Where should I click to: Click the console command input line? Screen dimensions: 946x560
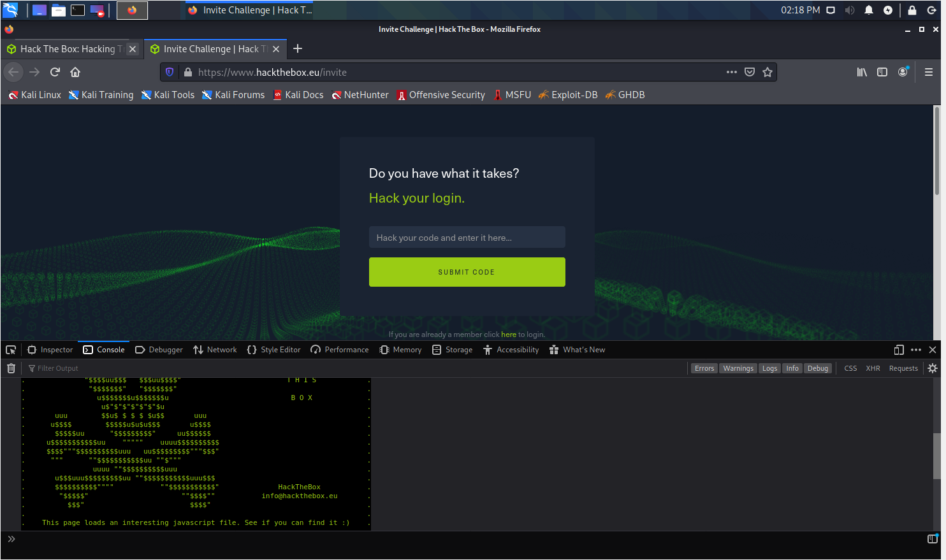[470, 539]
